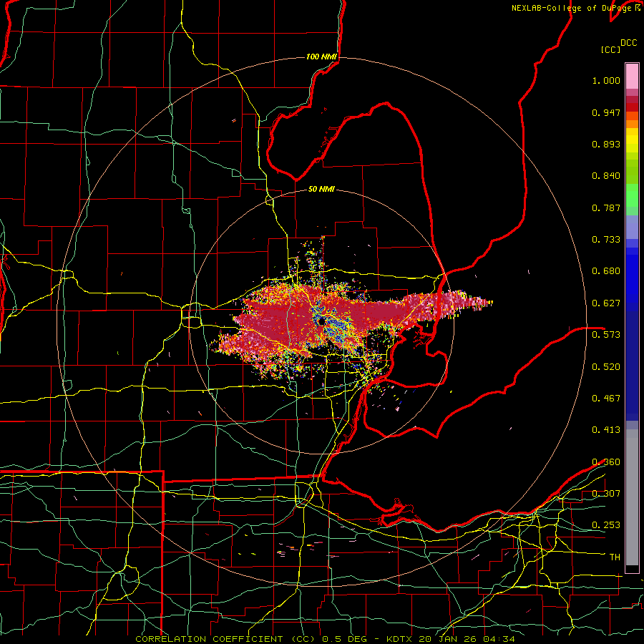Select the 0.680 scale value
The image size is (644, 644).
606,271
